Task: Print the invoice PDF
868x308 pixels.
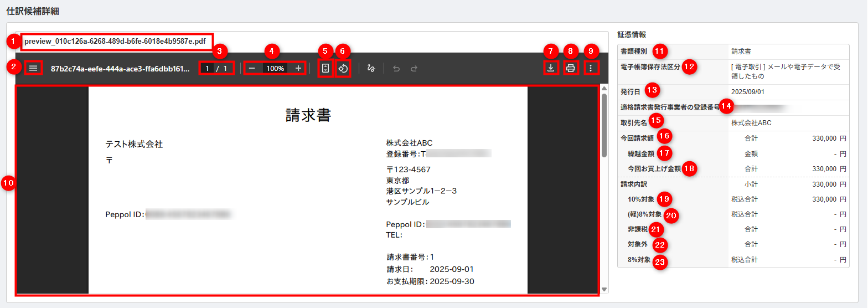Action: [571, 68]
